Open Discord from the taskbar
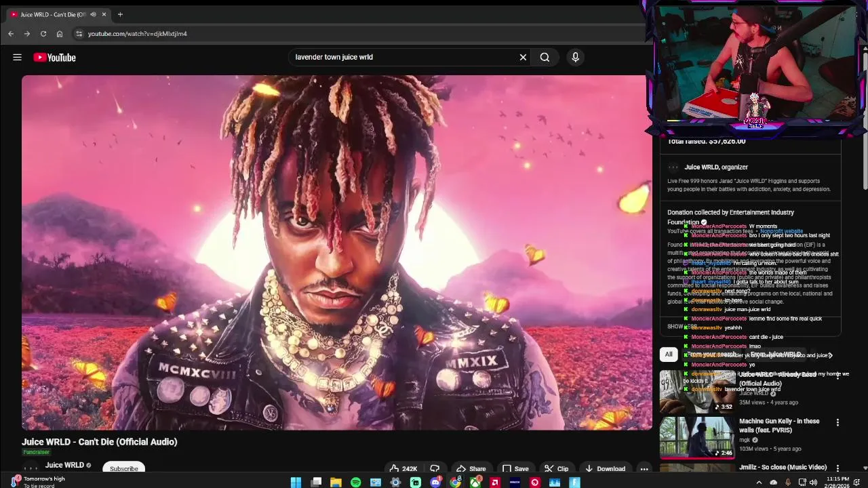The image size is (868, 488). 435,483
